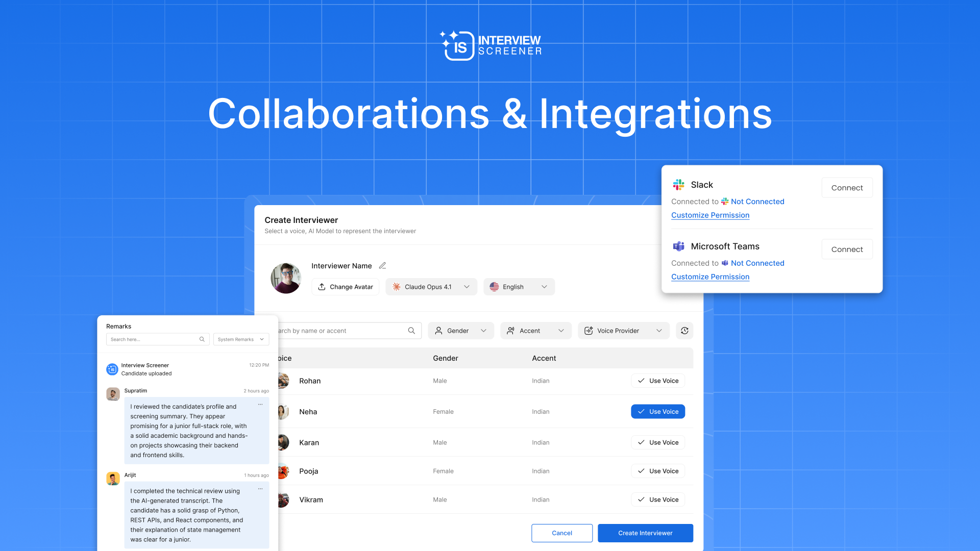Click Create Interviewer button
980x551 pixels.
click(x=645, y=533)
